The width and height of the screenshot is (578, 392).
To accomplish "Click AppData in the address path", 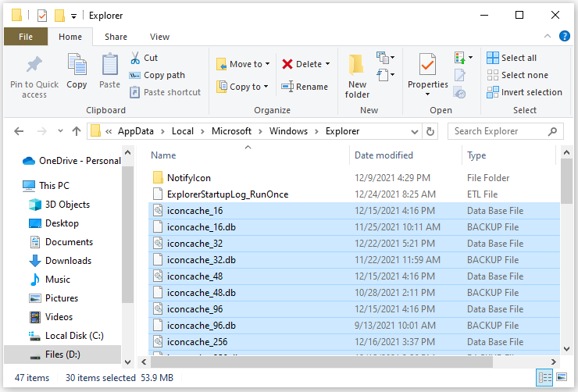I will (136, 131).
